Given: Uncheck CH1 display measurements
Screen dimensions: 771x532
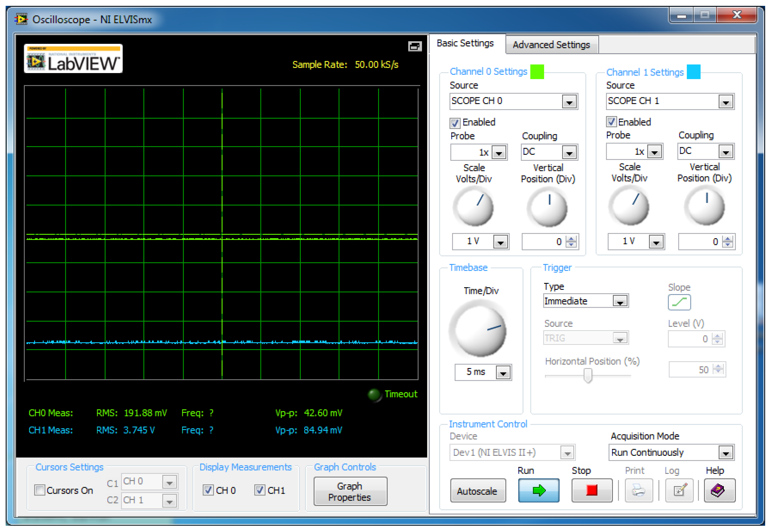Looking at the screenshot, I should [x=260, y=490].
